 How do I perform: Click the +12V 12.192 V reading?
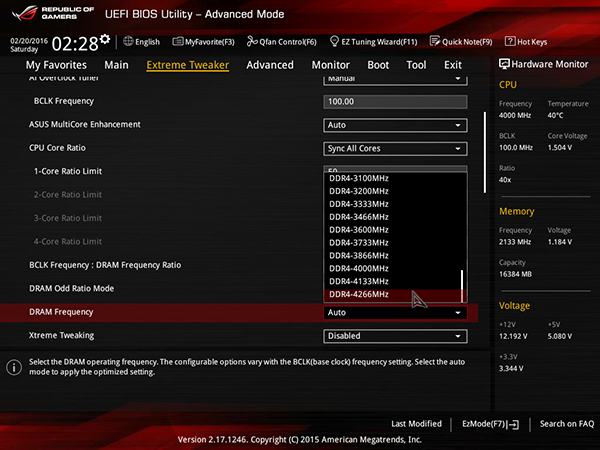pos(513,336)
